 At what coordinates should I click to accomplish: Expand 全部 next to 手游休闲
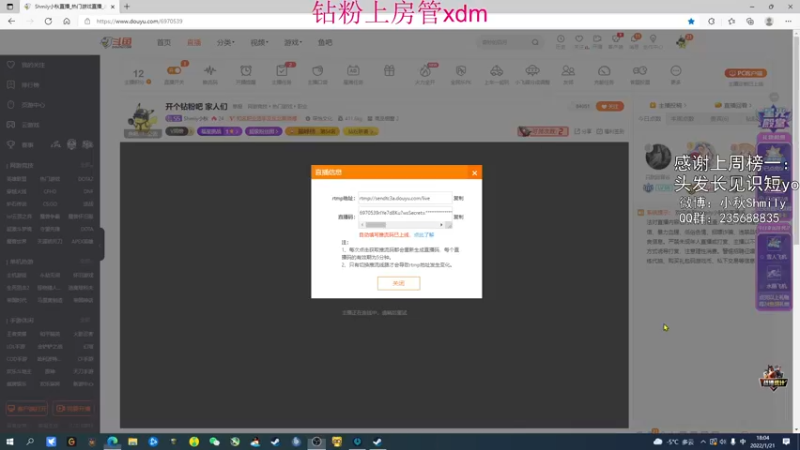pyautogui.click(x=86, y=320)
